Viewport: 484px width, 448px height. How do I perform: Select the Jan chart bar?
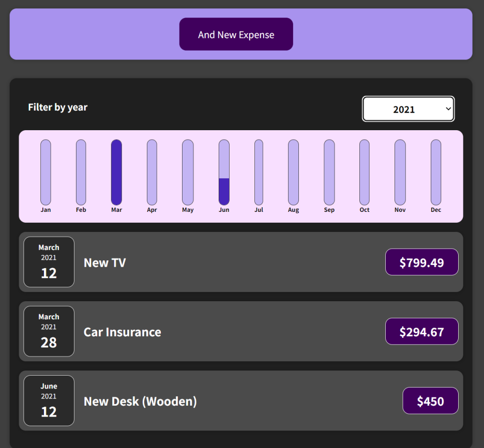[46, 173]
